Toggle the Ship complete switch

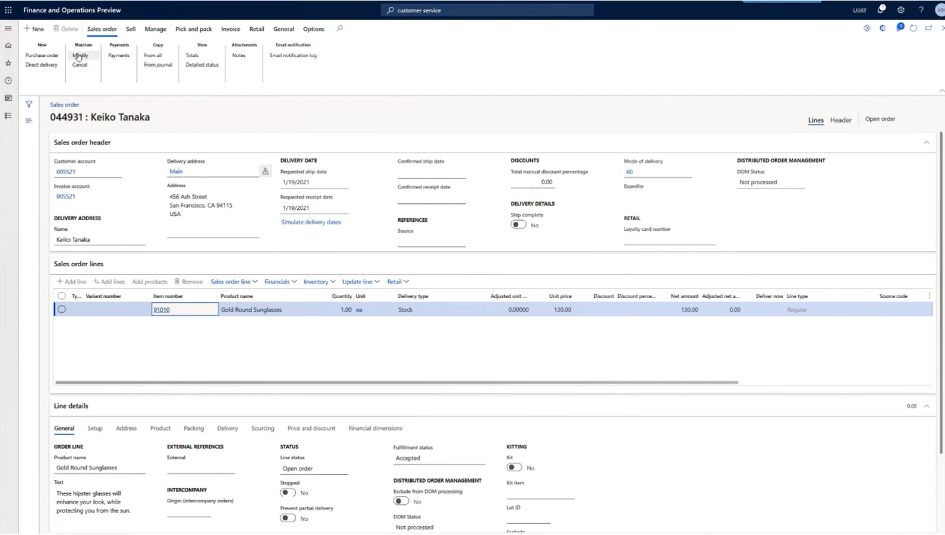tap(518, 225)
